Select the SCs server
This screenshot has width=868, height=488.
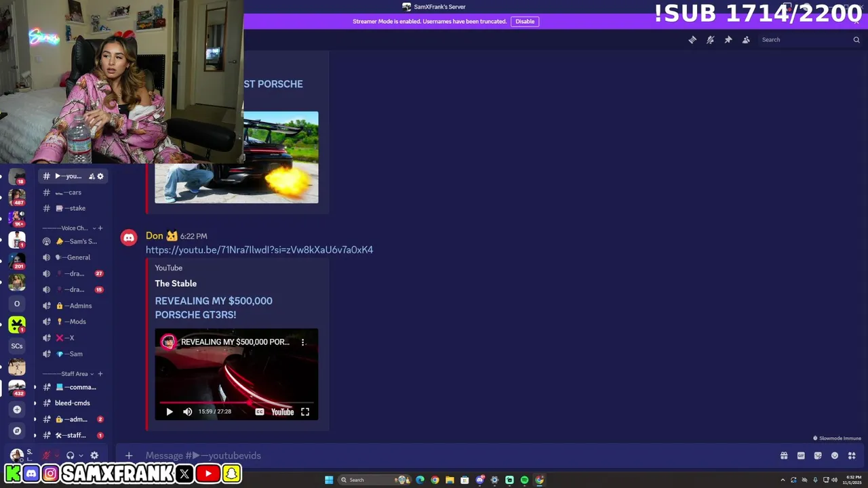[x=17, y=346]
